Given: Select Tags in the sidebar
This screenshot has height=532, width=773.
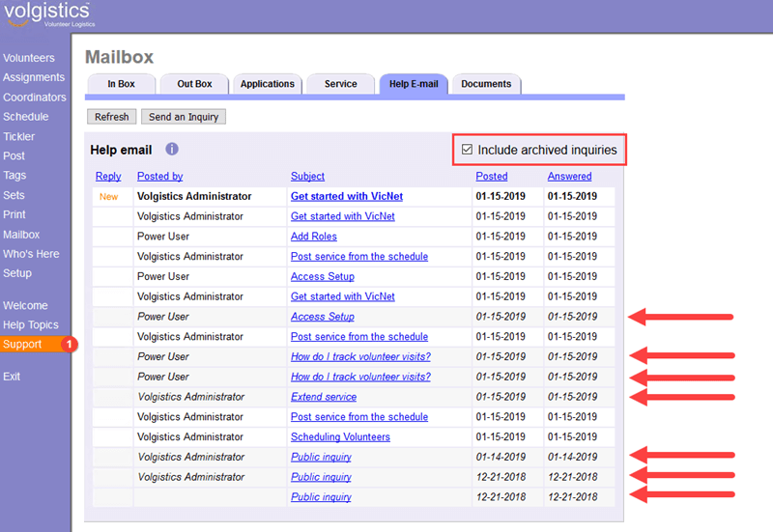Looking at the screenshot, I should click(x=14, y=176).
